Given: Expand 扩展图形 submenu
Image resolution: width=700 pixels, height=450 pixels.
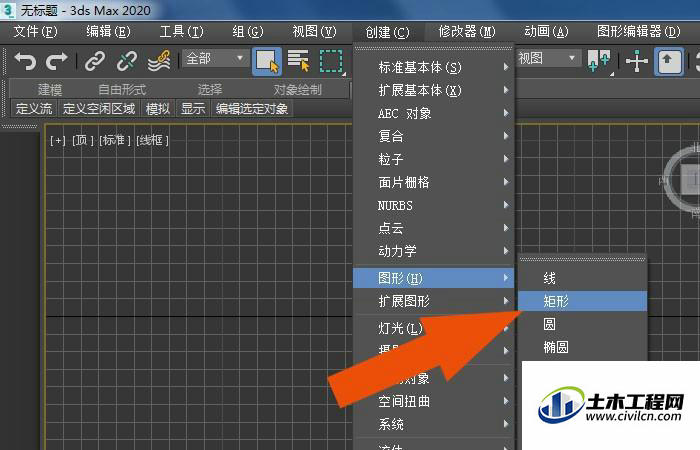Looking at the screenshot, I should click(x=433, y=301).
